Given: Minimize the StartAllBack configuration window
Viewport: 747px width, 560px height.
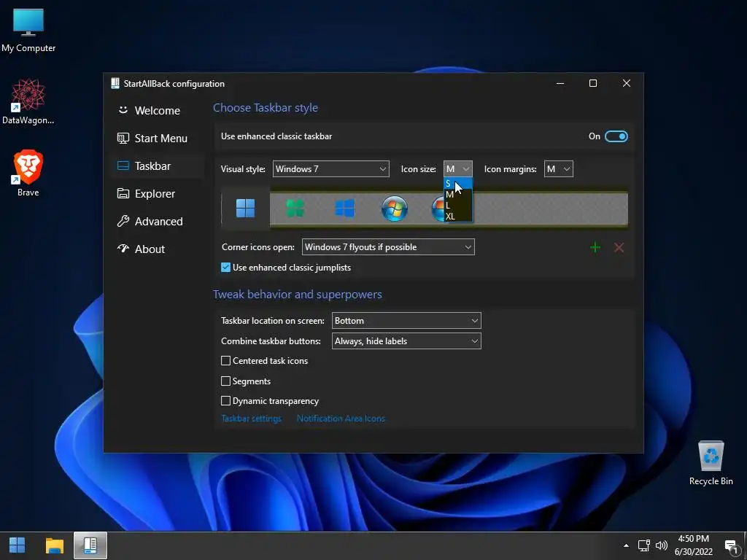Looking at the screenshot, I should [x=560, y=83].
